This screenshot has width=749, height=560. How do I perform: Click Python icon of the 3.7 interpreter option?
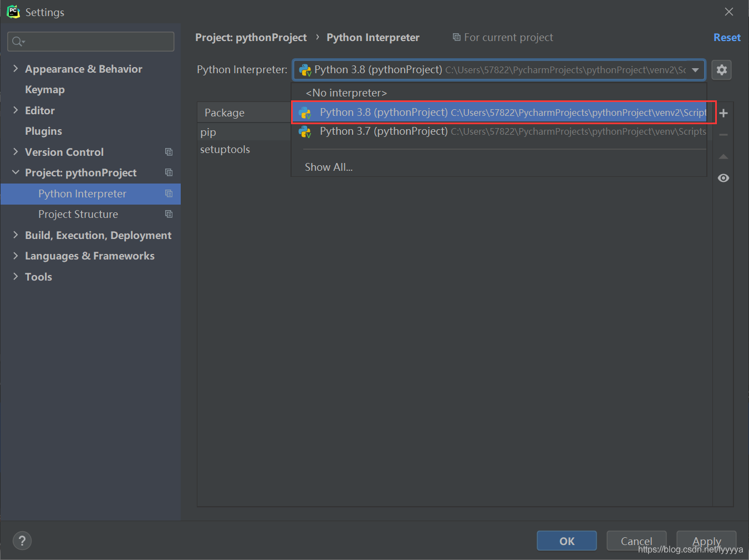[305, 132]
